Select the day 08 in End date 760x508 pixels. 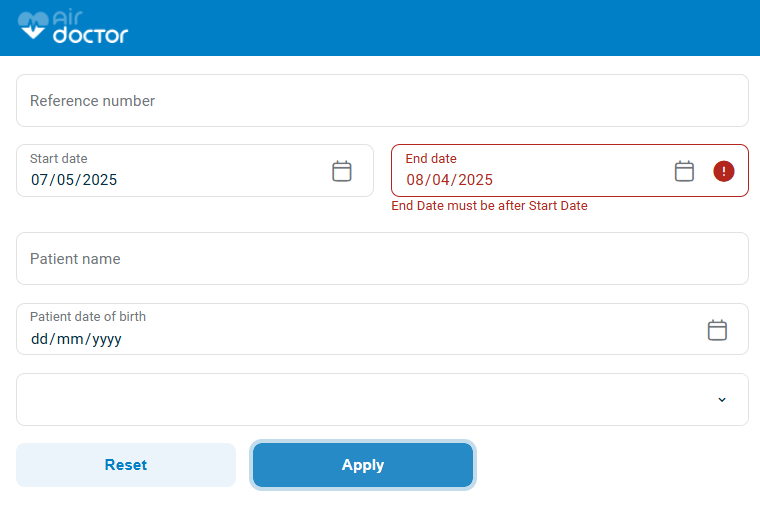[415, 180]
